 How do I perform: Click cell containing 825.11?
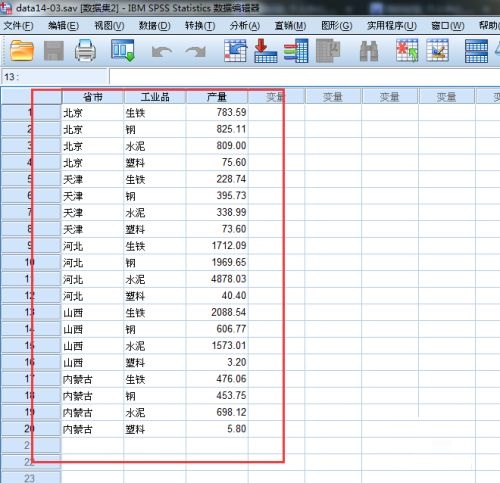(217, 129)
